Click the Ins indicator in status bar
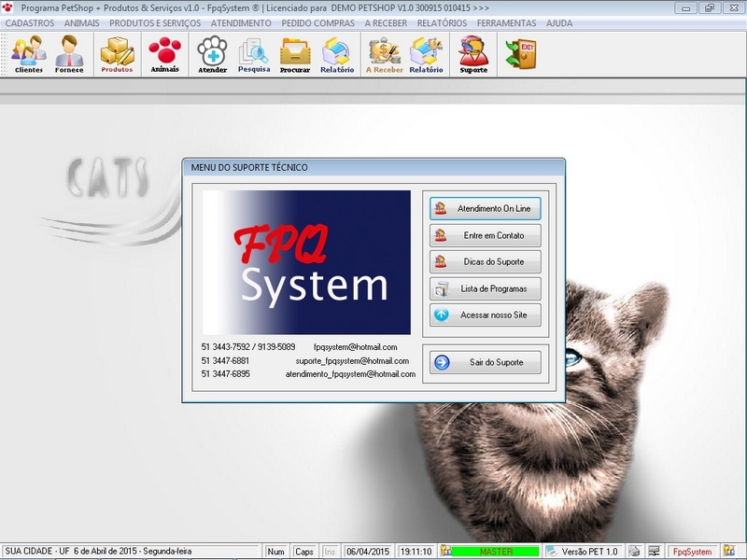Viewport: 747px width, 560px height. coord(330,552)
